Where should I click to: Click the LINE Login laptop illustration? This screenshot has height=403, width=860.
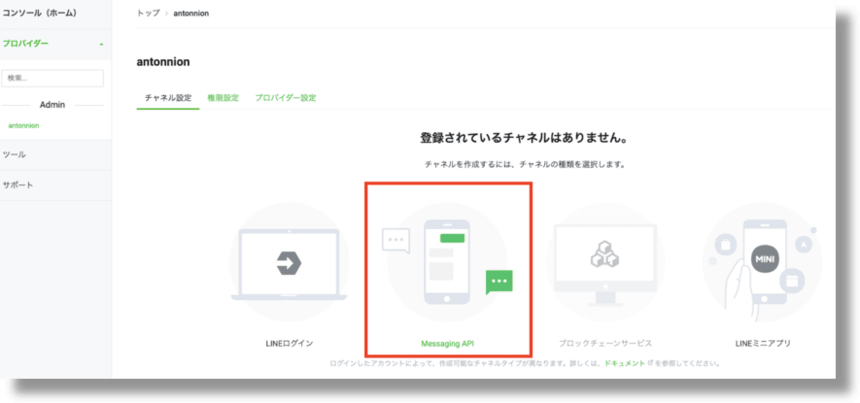coord(289,263)
